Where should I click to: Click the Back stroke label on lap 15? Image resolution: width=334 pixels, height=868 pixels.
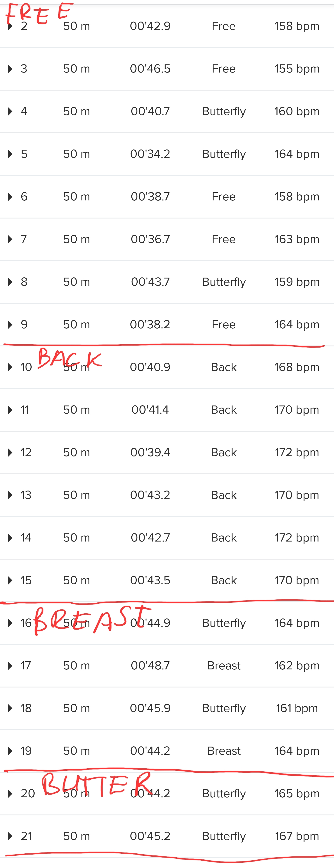point(224,580)
